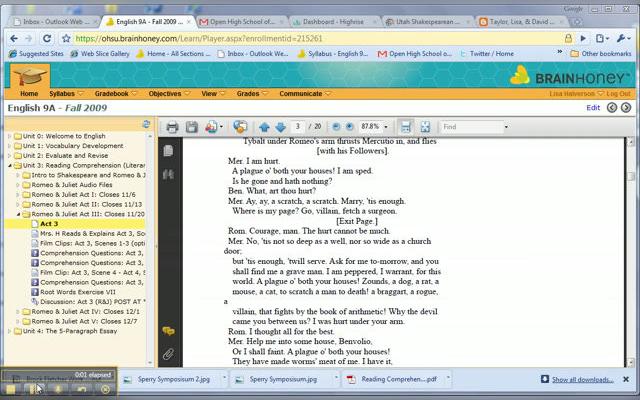640x400 pixels.
Task: Open the zoom percentage dropdown
Action: 386,127
